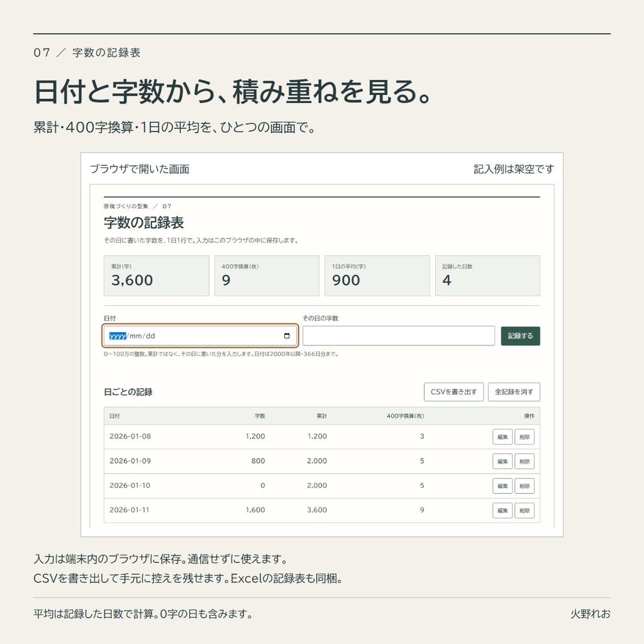Viewport: 644px width, 644px height.
Task: Select the 記録した日数 4 summary card
Action: [487, 275]
